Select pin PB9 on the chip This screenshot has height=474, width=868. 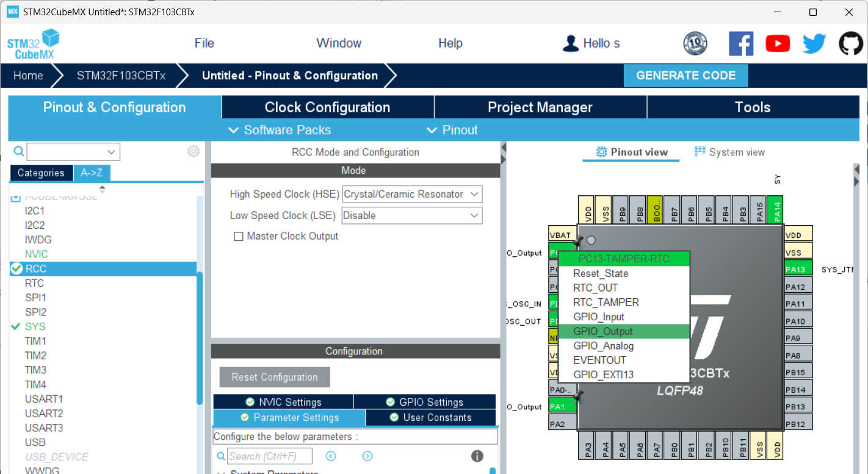point(622,210)
